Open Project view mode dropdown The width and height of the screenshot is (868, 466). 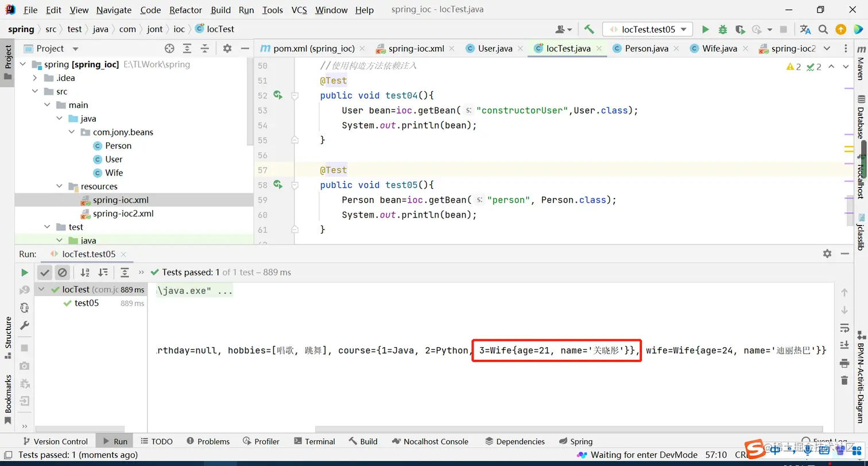(75, 49)
